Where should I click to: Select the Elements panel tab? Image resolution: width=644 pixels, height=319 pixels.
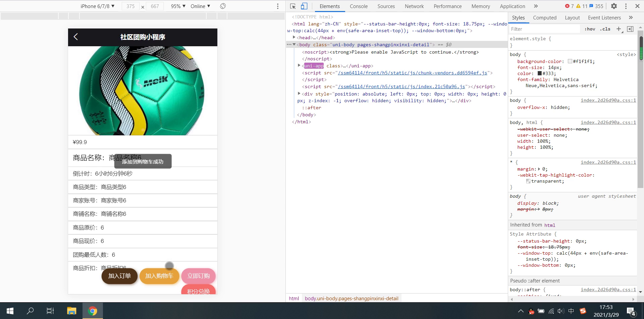pos(329,6)
